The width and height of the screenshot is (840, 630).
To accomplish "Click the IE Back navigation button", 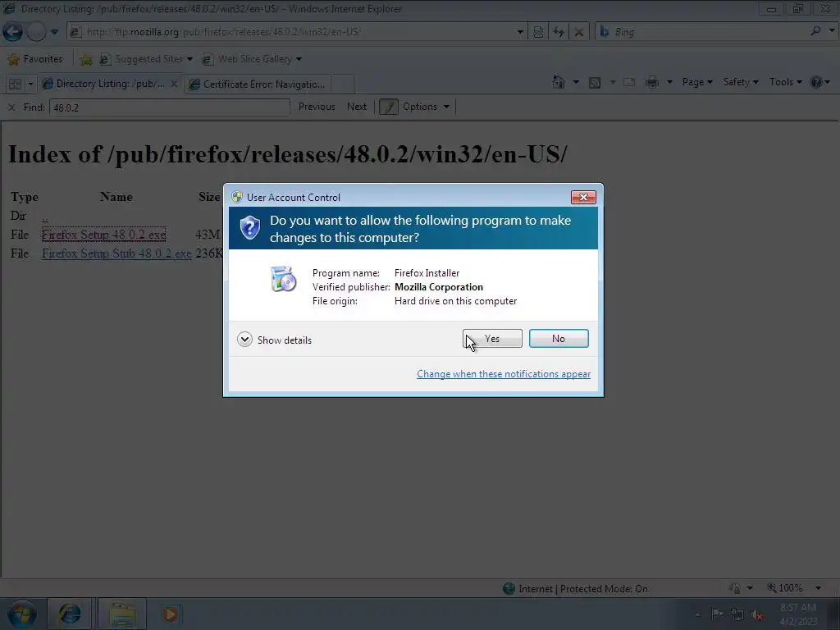I will point(13,32).
